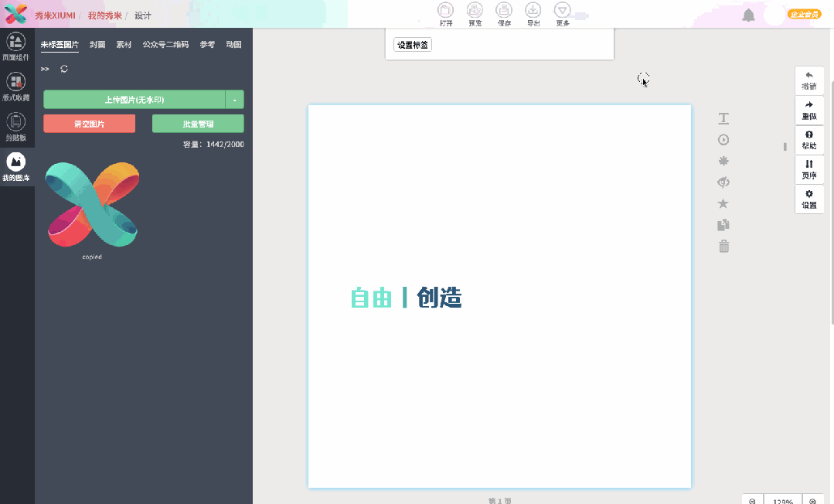Collapse the image panel using the >> chevron
Image resolution: width=834 pixels, height=504 pixels.
tap(46, 68)
